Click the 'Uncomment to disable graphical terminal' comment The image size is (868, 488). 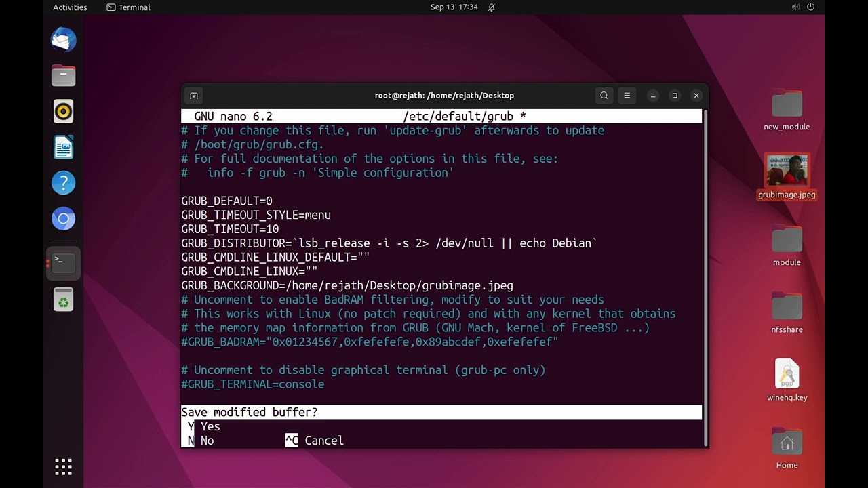pyautogui.click(x=363, y=370)
